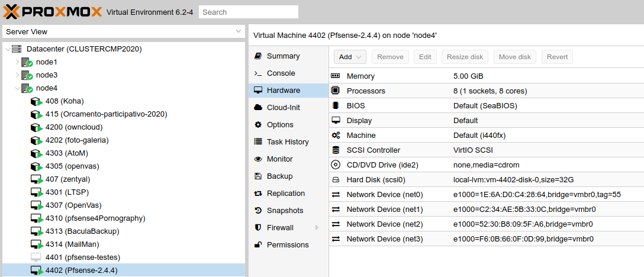Open the Backup tab
The height and width of the screenshot is (277, 644).
point(288,176)
